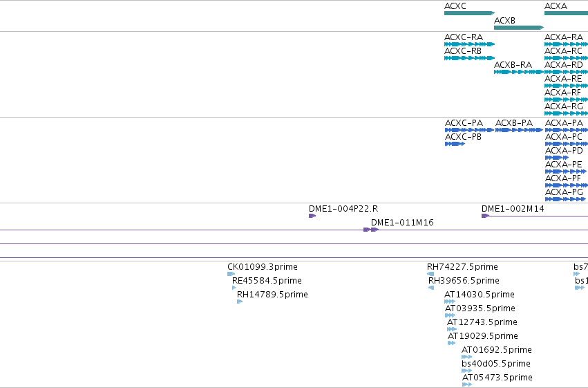Select the ACXA gene feature
This screenshot has height=388, width=588.
(x=567, y=13)
